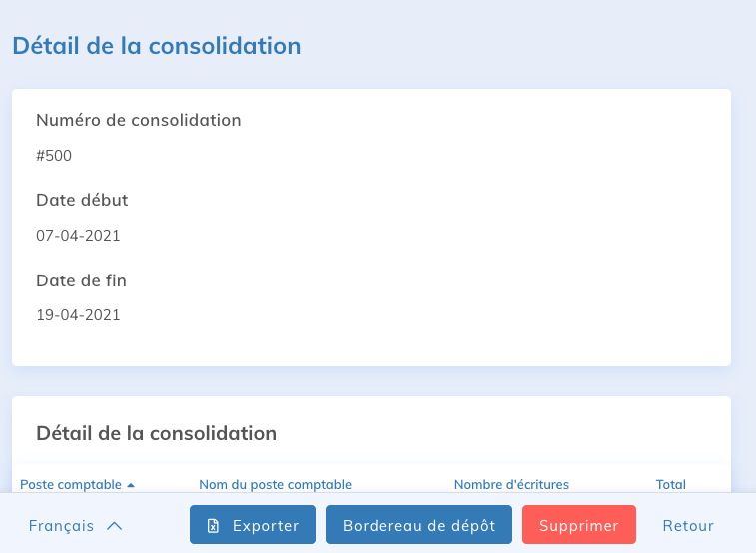Click the Excel file icon on Exporter
The height and width of the screenshot is (553, 756).
click(x=213, y=526)
